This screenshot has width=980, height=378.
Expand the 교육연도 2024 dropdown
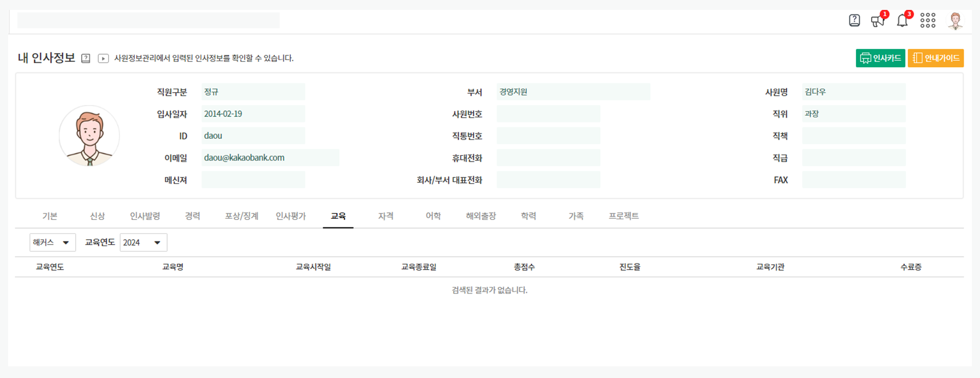(x=143, y=243)
